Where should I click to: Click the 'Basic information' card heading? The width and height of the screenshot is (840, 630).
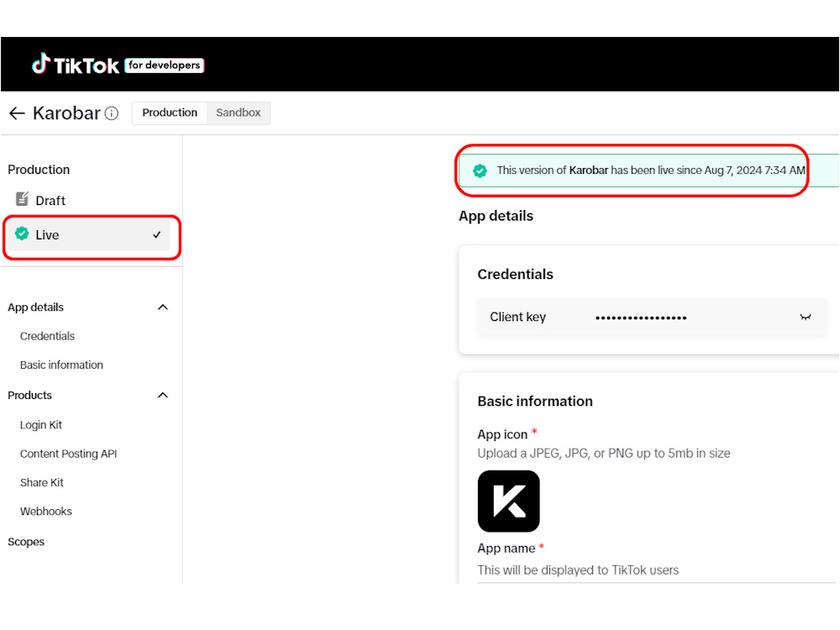[x=535, y=402]
